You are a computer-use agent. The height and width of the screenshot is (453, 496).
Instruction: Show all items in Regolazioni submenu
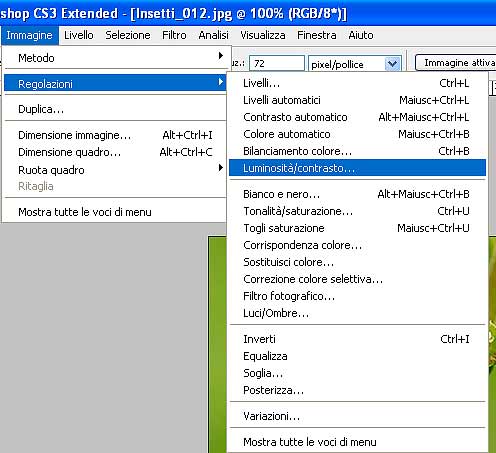[357, 442]
